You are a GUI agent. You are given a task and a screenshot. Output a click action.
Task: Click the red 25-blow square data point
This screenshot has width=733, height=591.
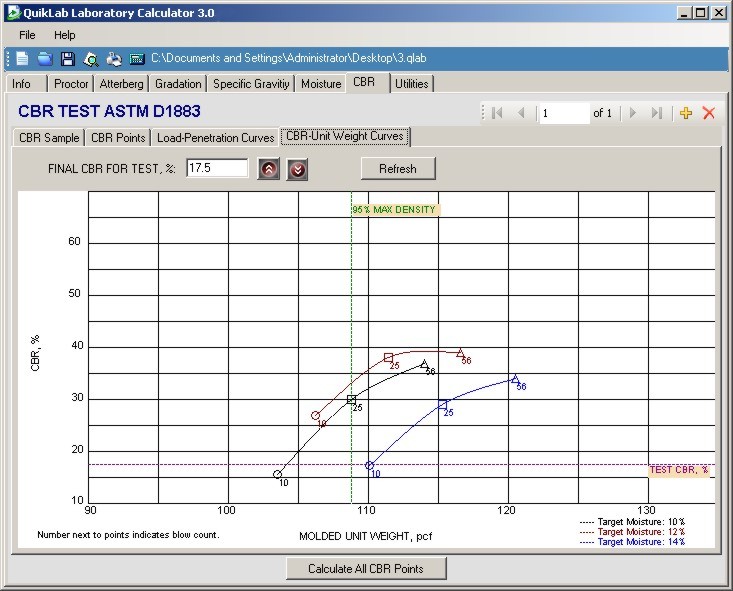388,358
